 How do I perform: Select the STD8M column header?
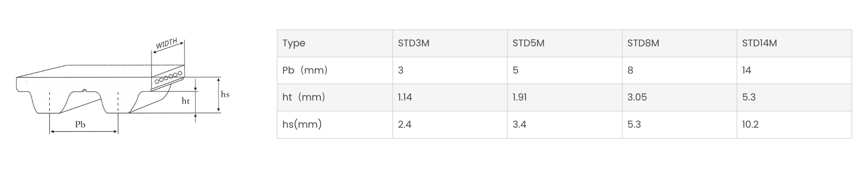tap(679, 43)
